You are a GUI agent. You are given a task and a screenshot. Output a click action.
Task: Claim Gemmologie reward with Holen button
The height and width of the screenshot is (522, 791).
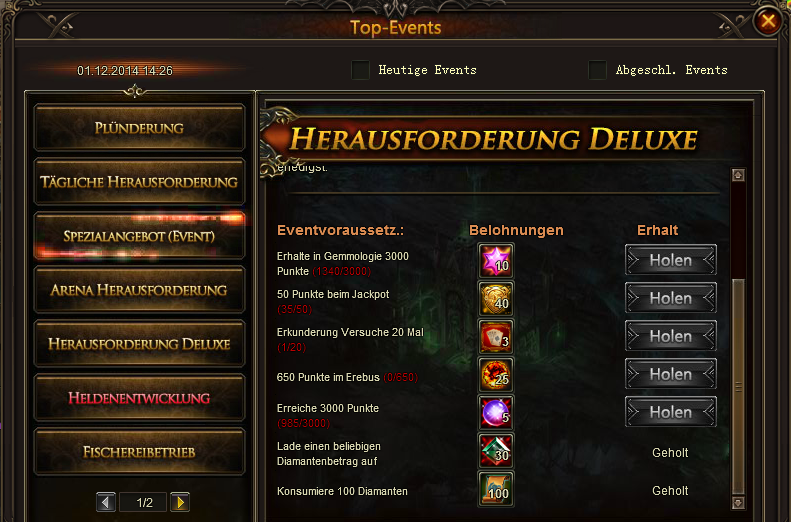click(x=670, y=260)
